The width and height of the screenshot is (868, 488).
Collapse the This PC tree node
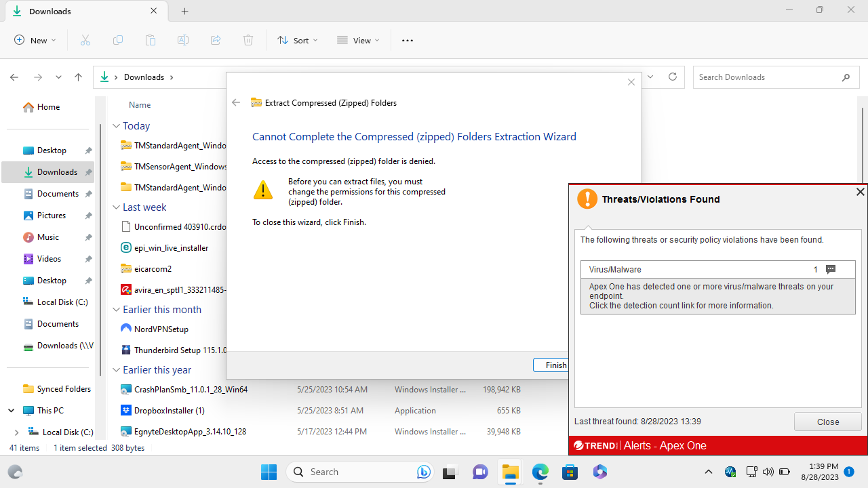11,411
